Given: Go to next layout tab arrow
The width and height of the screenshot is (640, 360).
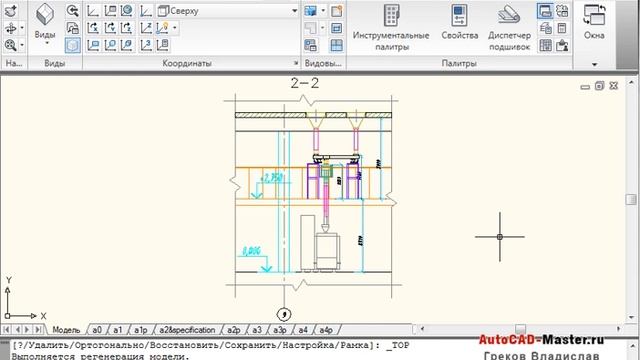Looking at the screenshot, I should 27,329.
